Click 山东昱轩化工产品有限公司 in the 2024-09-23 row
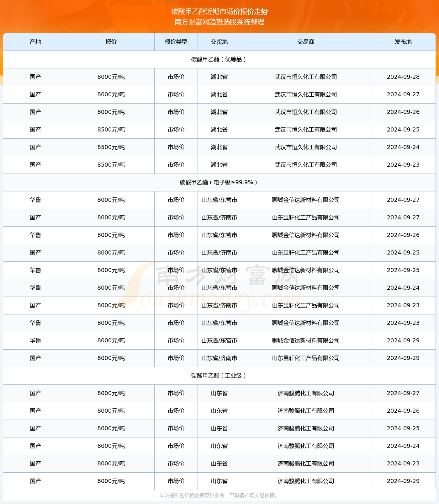This screenshot has height=504, width=439. (x=306, y=305)
